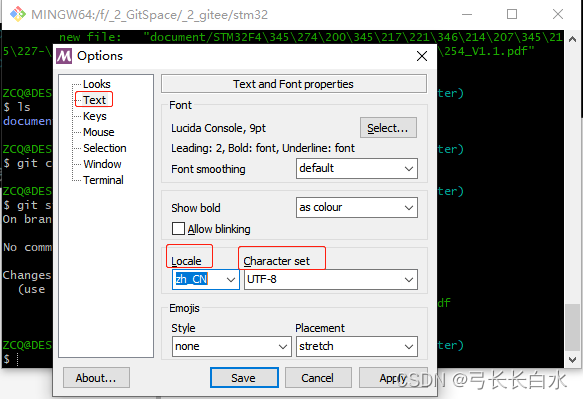Click the Apply button
Screen dimensions: 583x399
coord(392,378)
